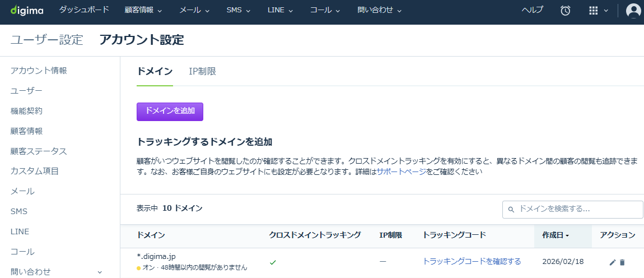Viewport: 644px width, 278px height.
Task: Open the ヘルプ menu item
Action: click(533, 10)
